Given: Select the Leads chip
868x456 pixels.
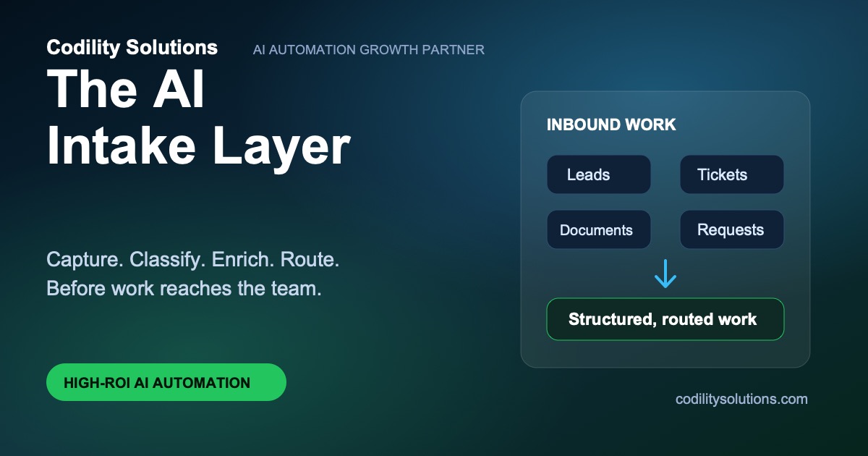Looking at the screenshot, I should (x=599, y=174).
